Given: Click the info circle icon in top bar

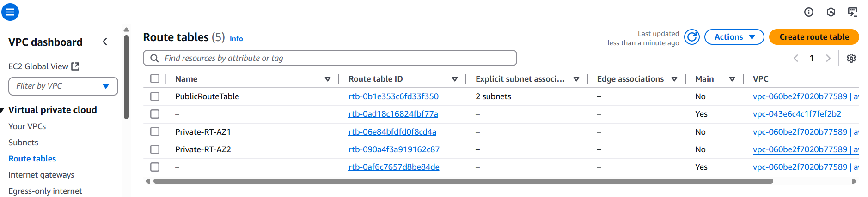Looking at the screenshot, I should [809, 12].
